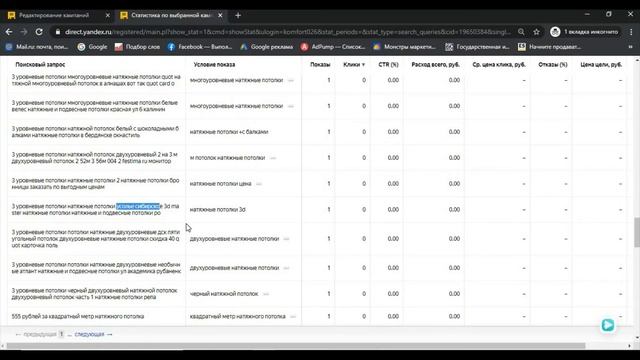This screenshot has height=360, width=640.
Task: Click horizontal scrollbar right arrow
Action: tap(629, 346)
